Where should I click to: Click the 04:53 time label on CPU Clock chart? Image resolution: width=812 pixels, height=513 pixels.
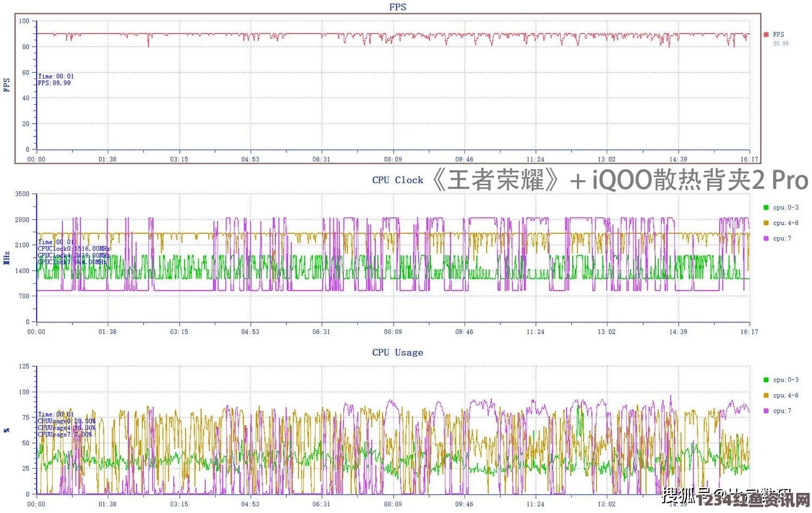(x=250, y=332)
